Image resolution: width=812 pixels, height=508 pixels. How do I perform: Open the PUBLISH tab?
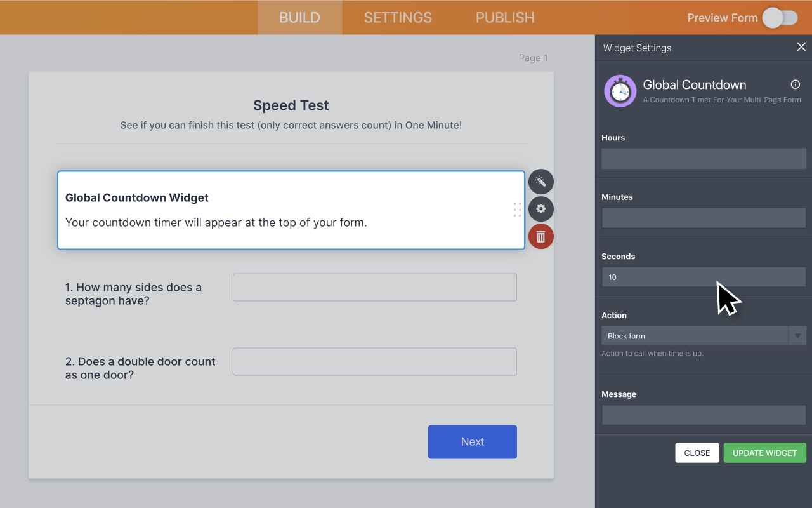[505, 18]
